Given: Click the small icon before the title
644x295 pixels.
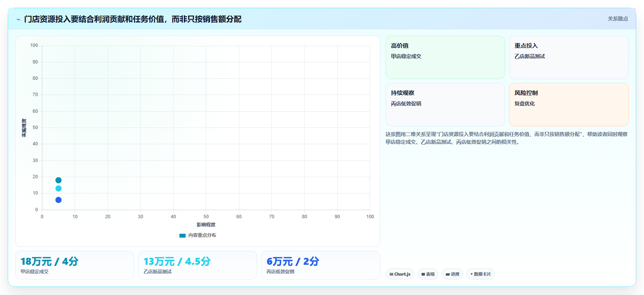Looking at the screenshot, I should (18, 19).
